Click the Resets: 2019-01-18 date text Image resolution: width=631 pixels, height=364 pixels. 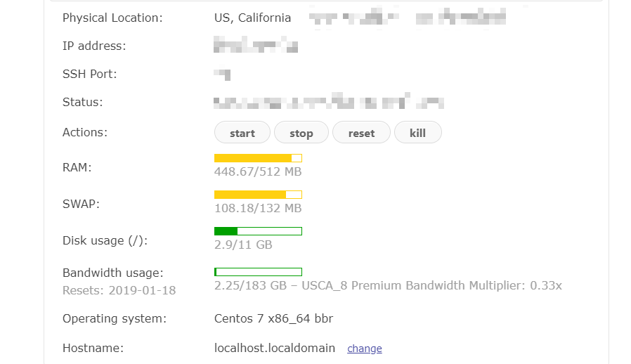119,290
